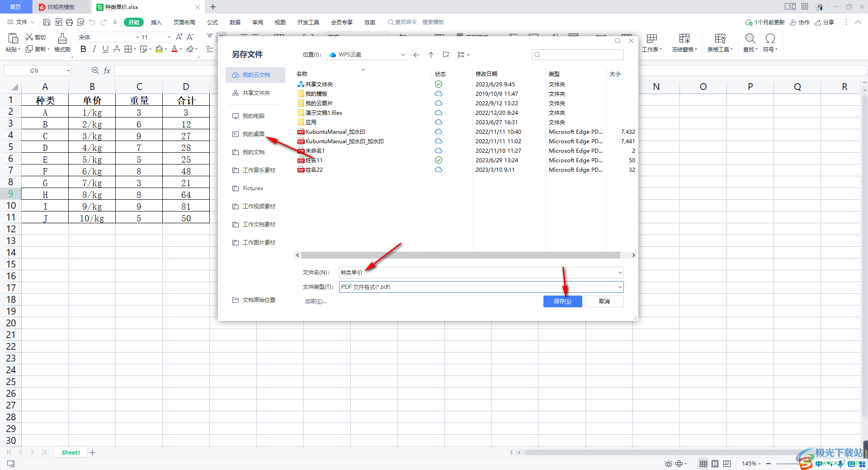Select 我的云文档 in save dialog sidebar
Image resolution: width=868 pixels, height=470 pixels.
255,75
